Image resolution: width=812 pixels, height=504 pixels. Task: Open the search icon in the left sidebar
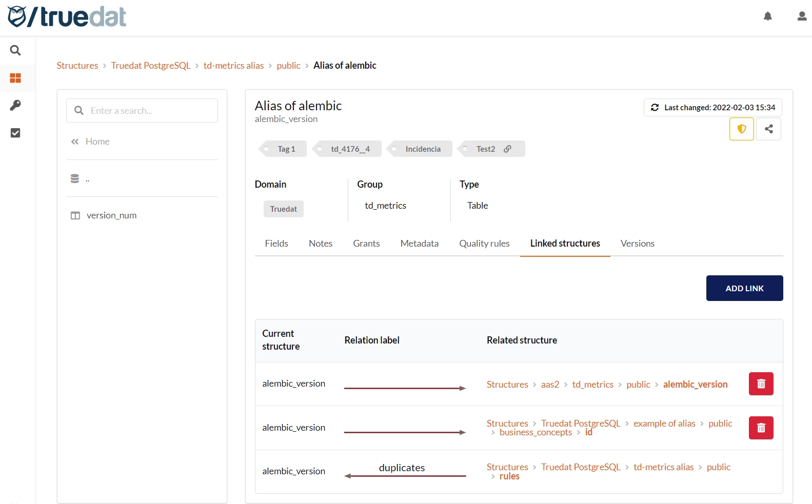15,50
